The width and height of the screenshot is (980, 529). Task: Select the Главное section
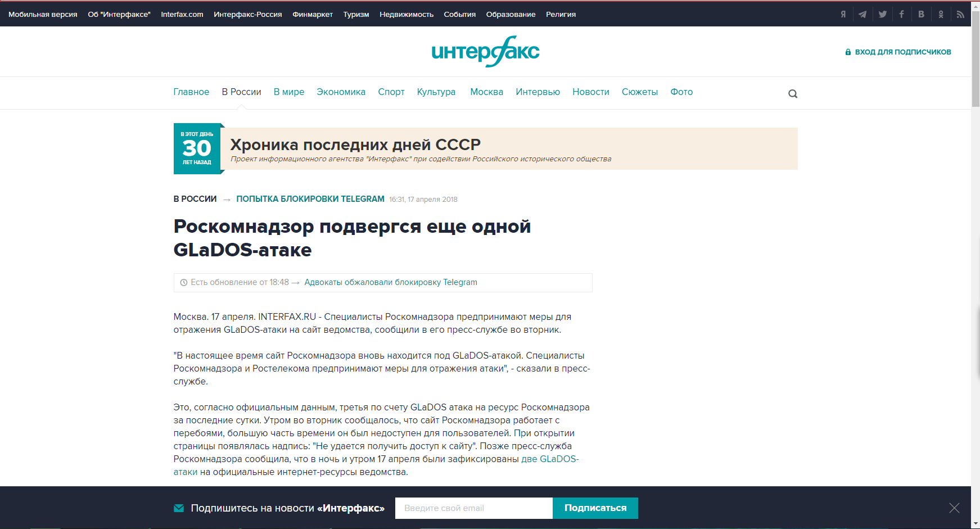(191, 92)
